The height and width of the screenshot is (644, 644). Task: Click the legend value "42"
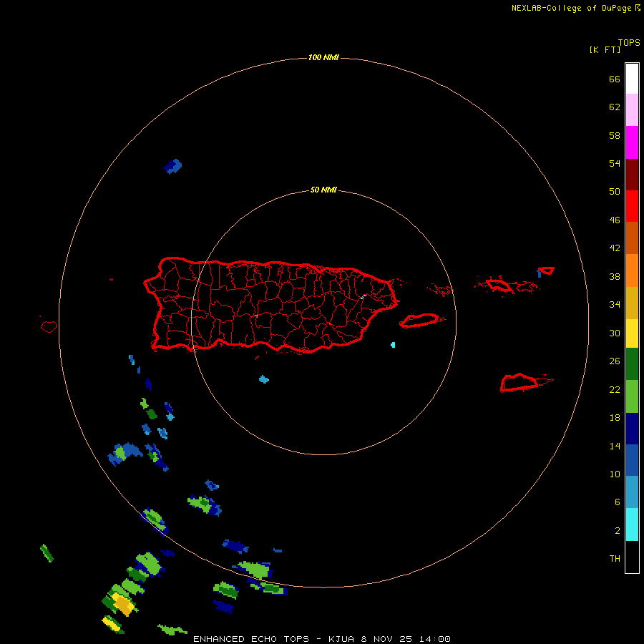point(615,248)
